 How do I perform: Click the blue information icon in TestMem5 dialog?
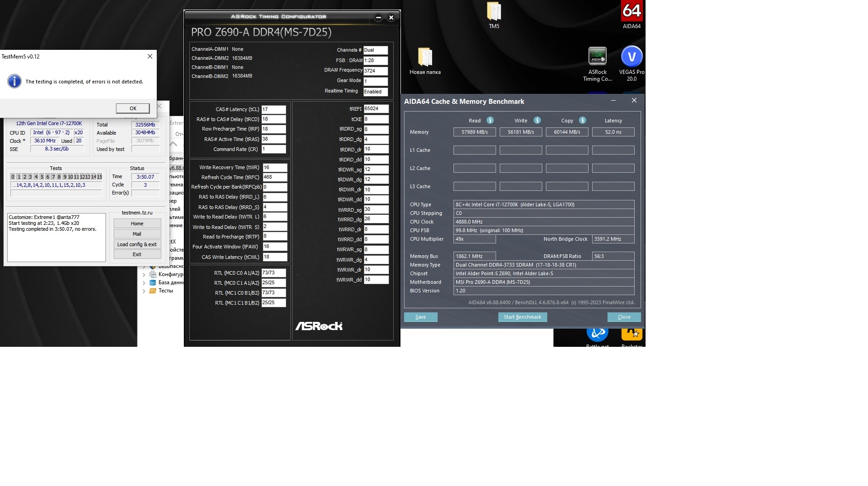tap(14, 81)
